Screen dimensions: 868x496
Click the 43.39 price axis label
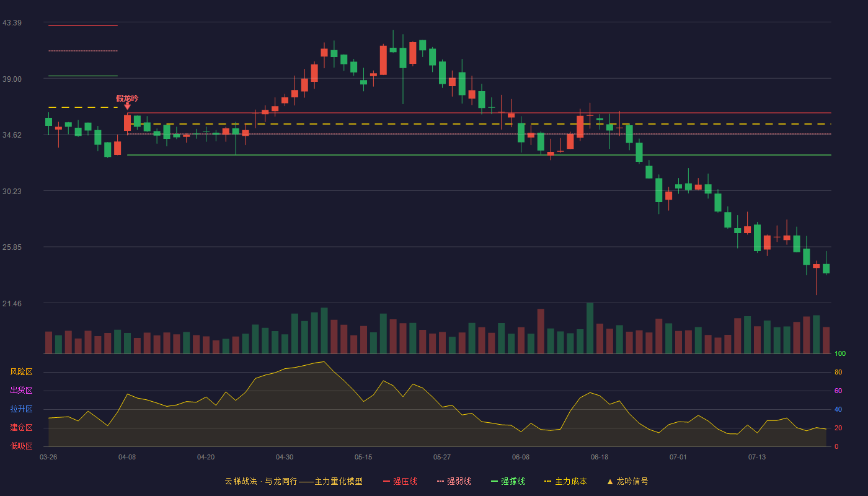[12, 23]
